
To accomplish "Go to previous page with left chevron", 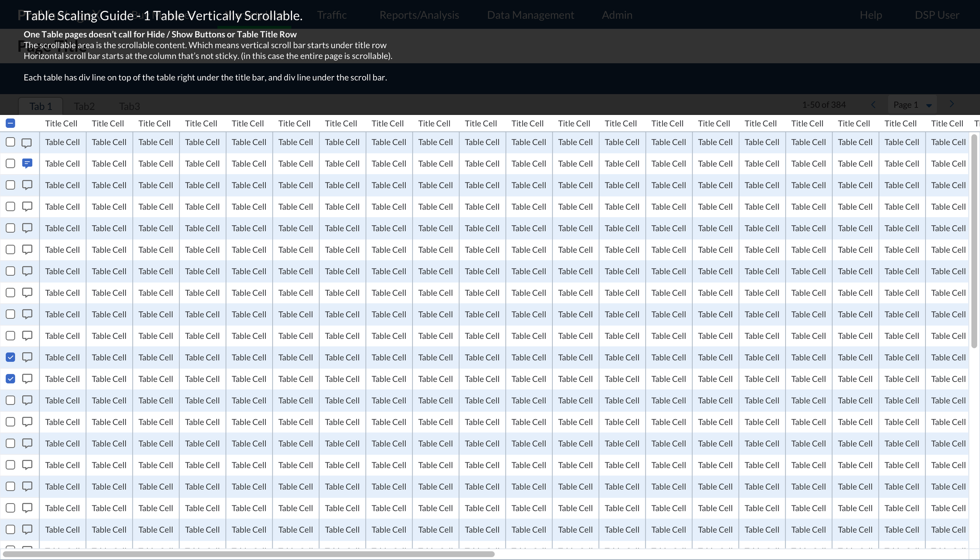I will 873,105.
